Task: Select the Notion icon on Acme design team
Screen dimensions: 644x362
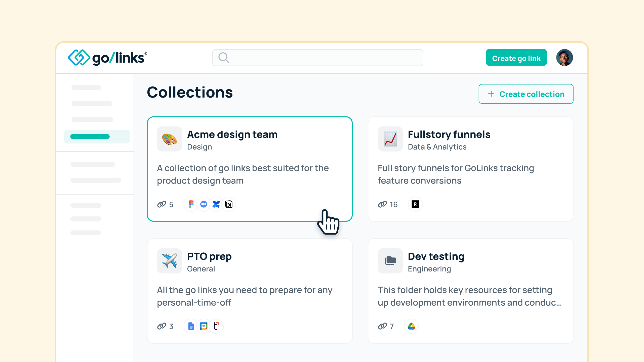Action: click(229, 204)
